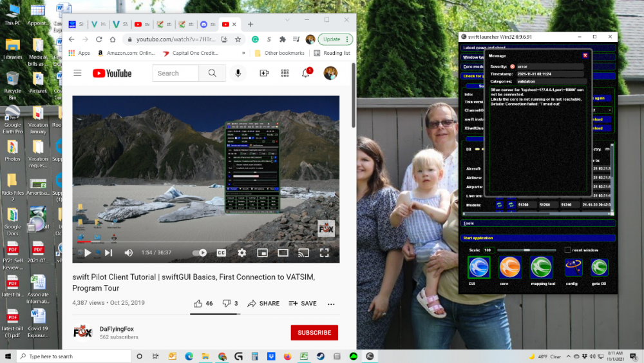This screenshot has height=363, width=644.
Task: Open the swift mapping tool
Action: click(x=541, y=267)
